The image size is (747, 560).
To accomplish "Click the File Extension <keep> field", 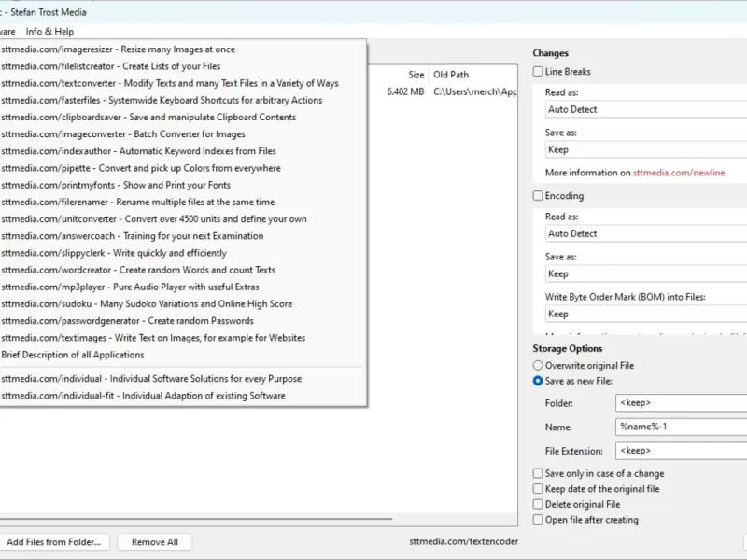I will [682, 451].
